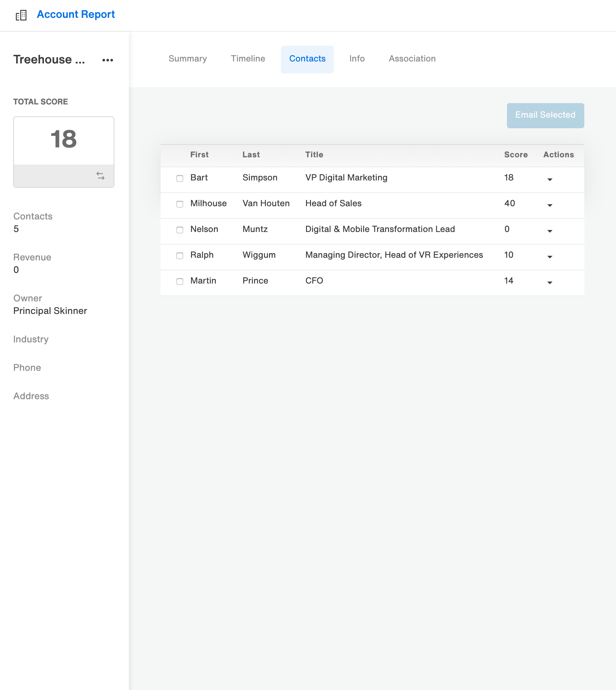Switch to the Association tab

click(x=412, y=59)
